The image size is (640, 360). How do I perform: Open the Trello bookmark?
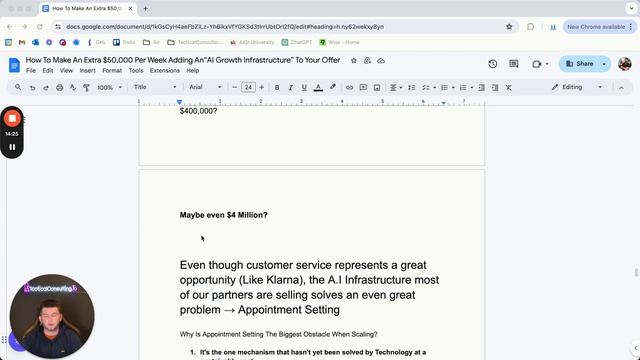[x=124, y=42]
